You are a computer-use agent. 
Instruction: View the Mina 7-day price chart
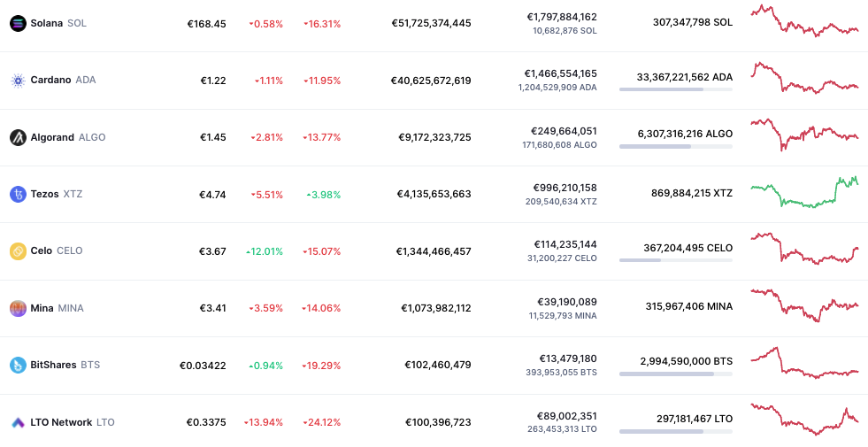click(804, 305)
